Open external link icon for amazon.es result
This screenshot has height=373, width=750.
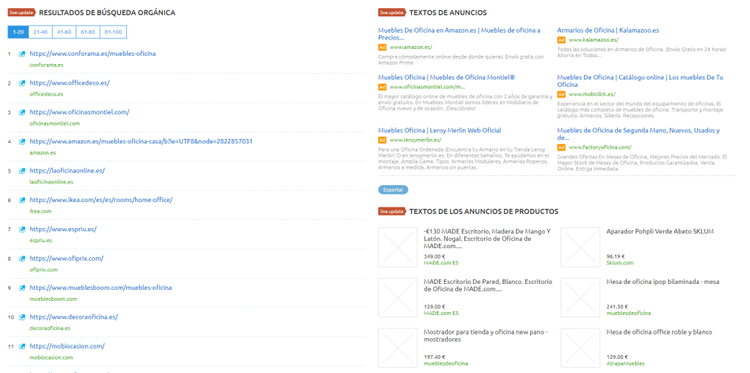pyautogui.click(x=22, y=142)
